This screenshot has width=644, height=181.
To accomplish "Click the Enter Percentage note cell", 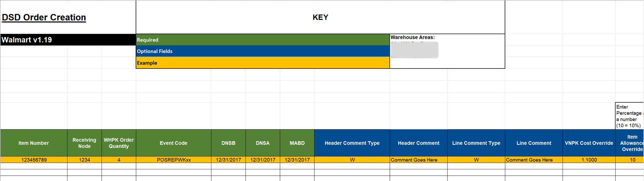I will click(x=629, y=116).
